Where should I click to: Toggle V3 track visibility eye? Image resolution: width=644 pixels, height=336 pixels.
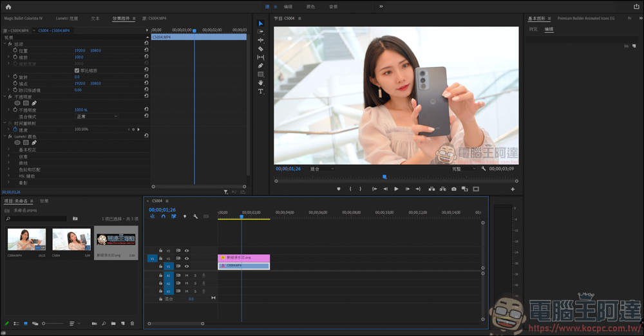coord(187,250)
